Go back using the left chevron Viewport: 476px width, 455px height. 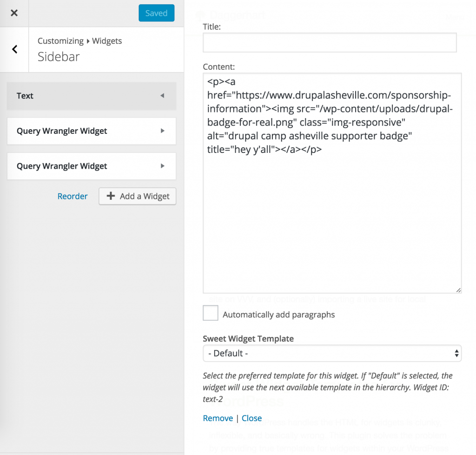point(15,49)
